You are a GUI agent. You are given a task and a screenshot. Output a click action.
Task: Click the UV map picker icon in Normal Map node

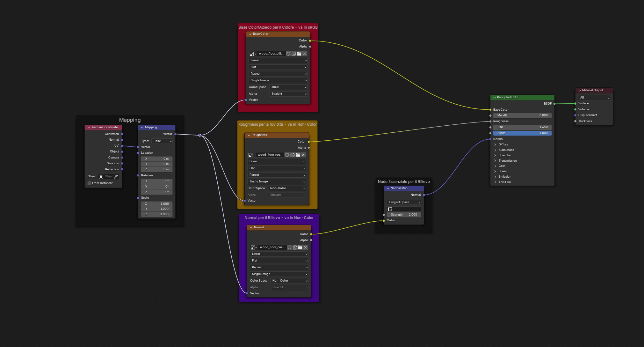(x=389, y=209)
